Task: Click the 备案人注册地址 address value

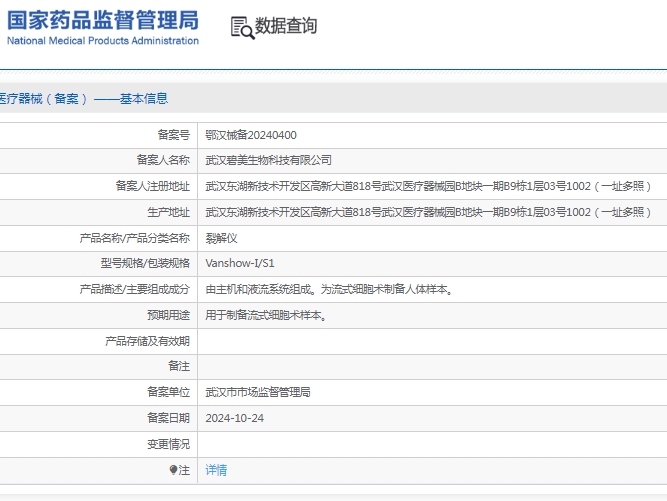Action: pos(428,186)
